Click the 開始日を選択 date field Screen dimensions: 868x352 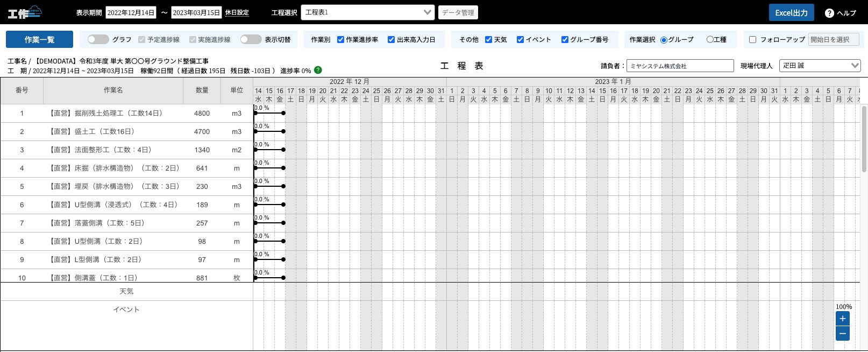[x=834, y=39]
